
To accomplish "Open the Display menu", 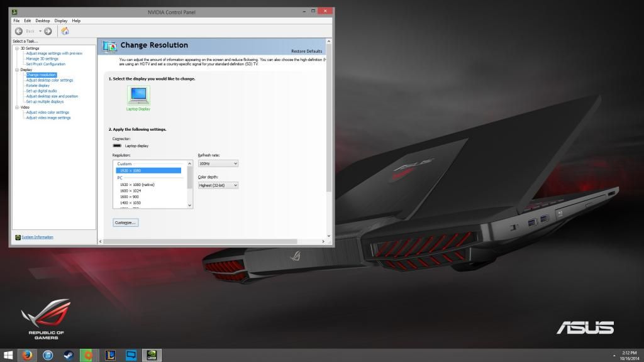I will [61, 21].
